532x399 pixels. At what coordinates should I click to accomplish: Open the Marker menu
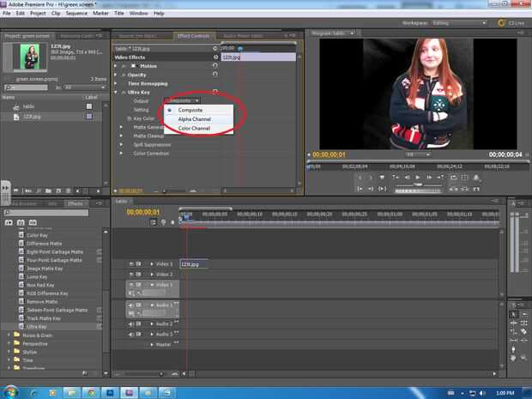coord(100,13)
